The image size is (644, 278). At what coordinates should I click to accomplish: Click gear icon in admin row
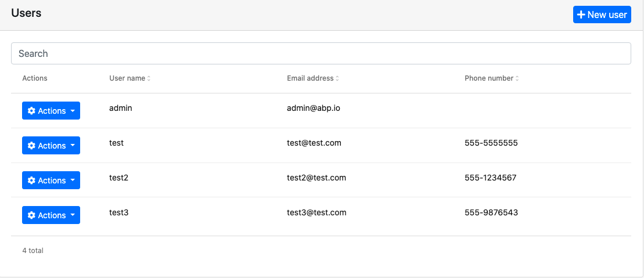point(32,111)
